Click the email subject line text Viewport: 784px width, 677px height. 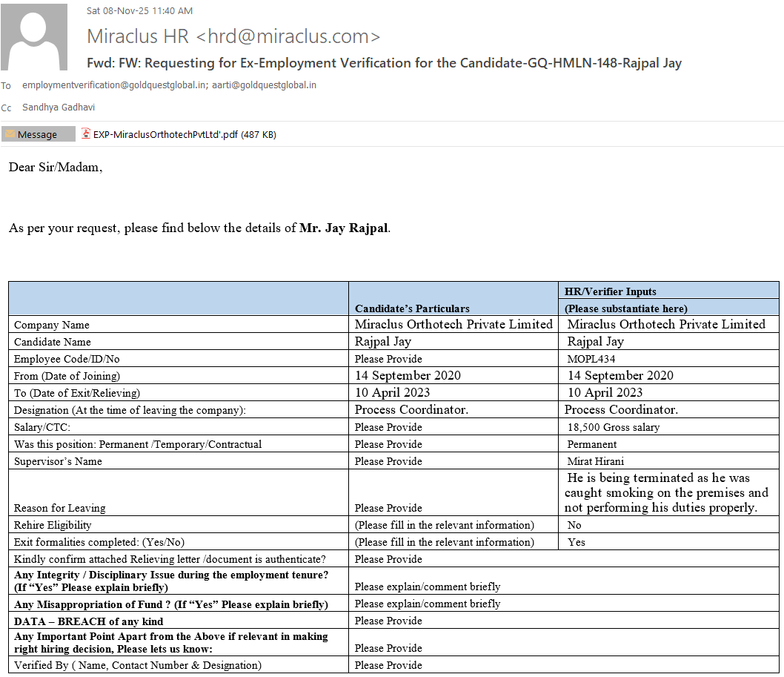pos(384,63)
